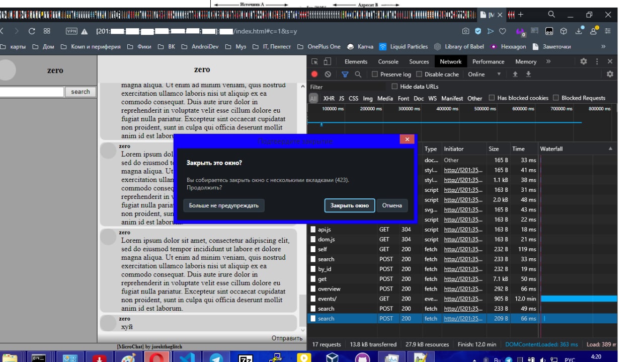Open DevTools three-dot customize menu
The width and height of the screenshot is (644, 362).
pyautogui.click(x=597, y=61)
